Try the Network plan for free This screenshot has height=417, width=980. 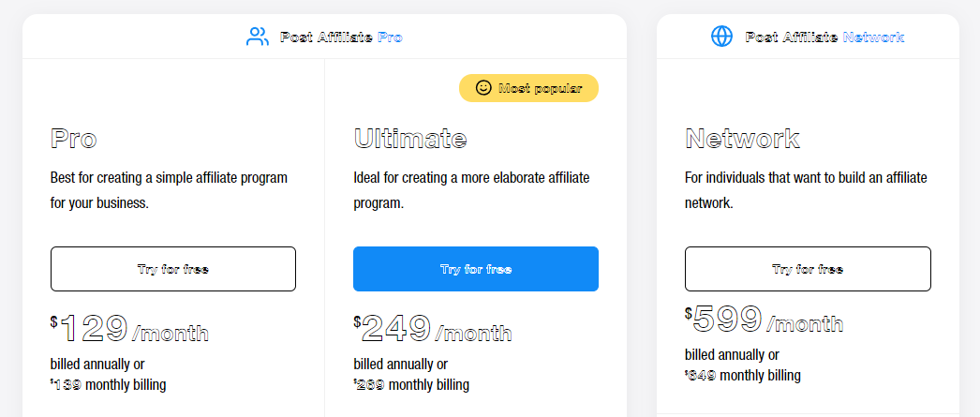click(808, 269)
